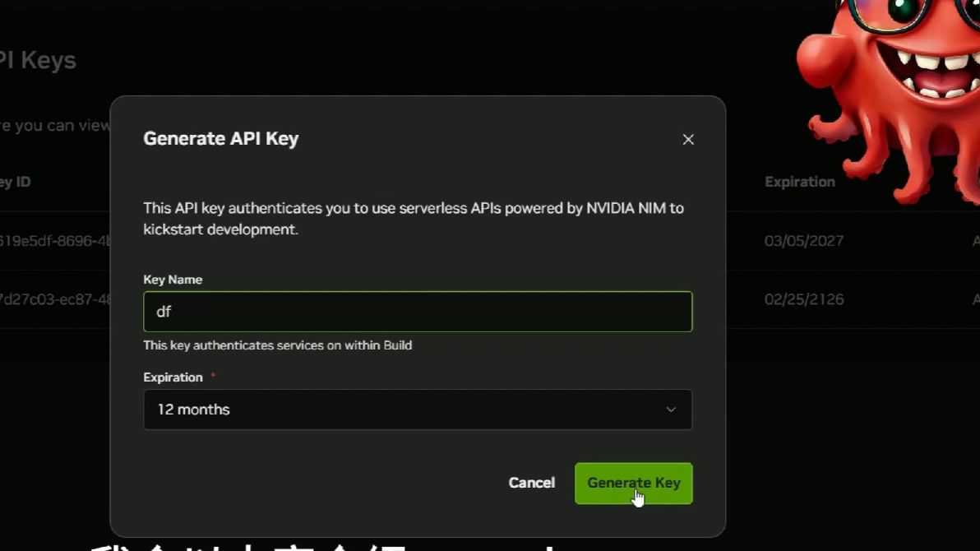This screenshot has width=980, height=551.
Task: Click the Expiration column header in table
Action: (x=799, y=182)
